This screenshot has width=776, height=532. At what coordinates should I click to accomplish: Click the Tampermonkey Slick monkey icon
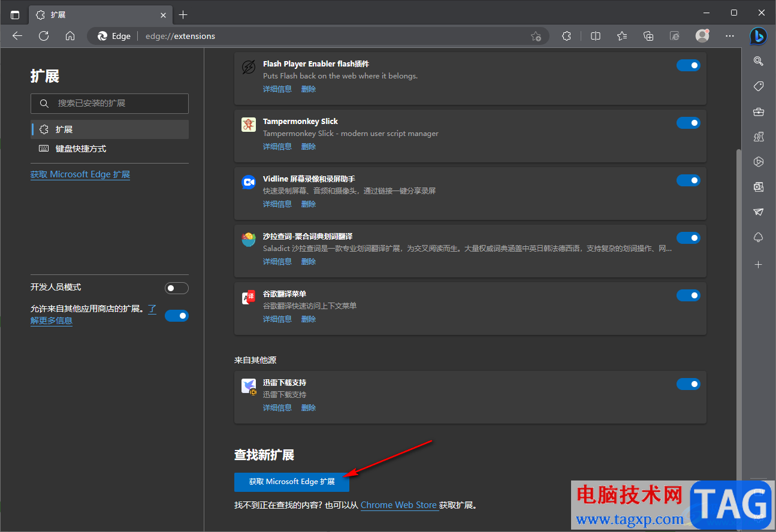pos(249,125)
